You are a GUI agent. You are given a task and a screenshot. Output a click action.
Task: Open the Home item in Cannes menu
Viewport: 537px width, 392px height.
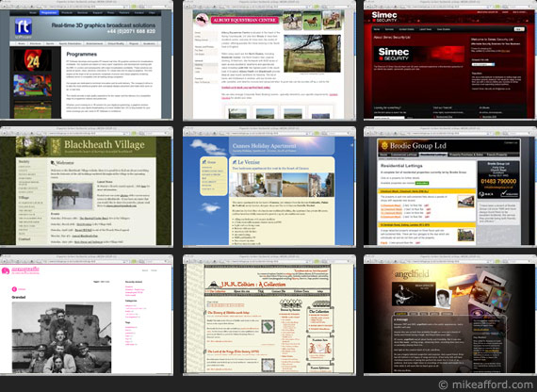[x=211, y=162]
